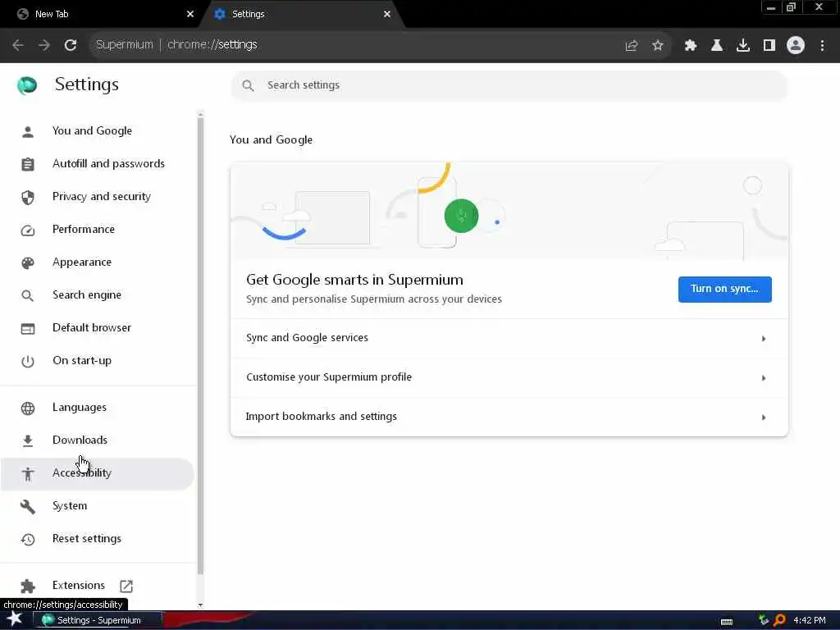
Task: Click the orange search tray icon
Action: point(779,620)
